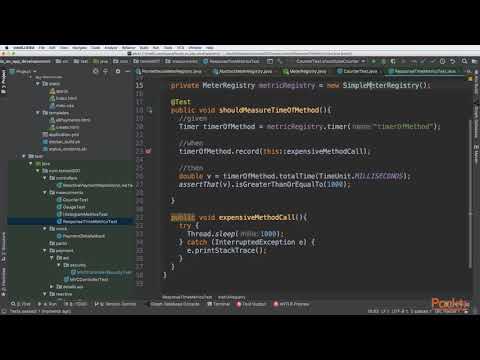Open the VCS menu

180,48
